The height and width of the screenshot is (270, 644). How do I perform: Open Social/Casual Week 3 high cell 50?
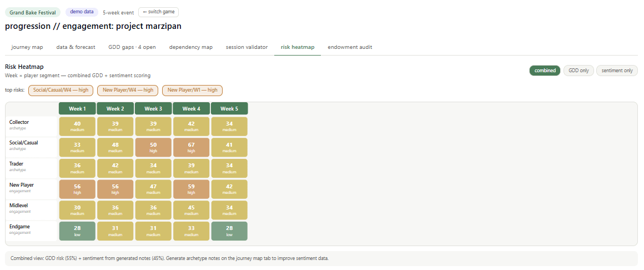153,147
